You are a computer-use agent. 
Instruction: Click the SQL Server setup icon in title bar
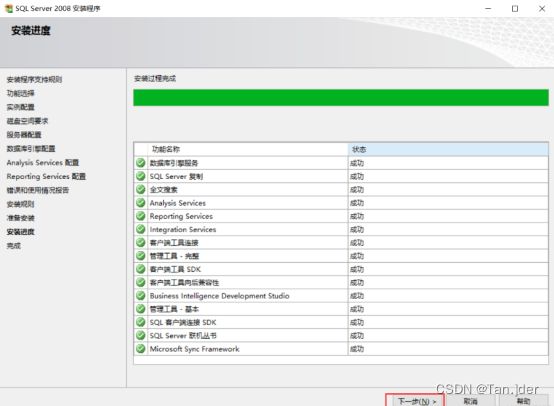(x=8, y=8)
